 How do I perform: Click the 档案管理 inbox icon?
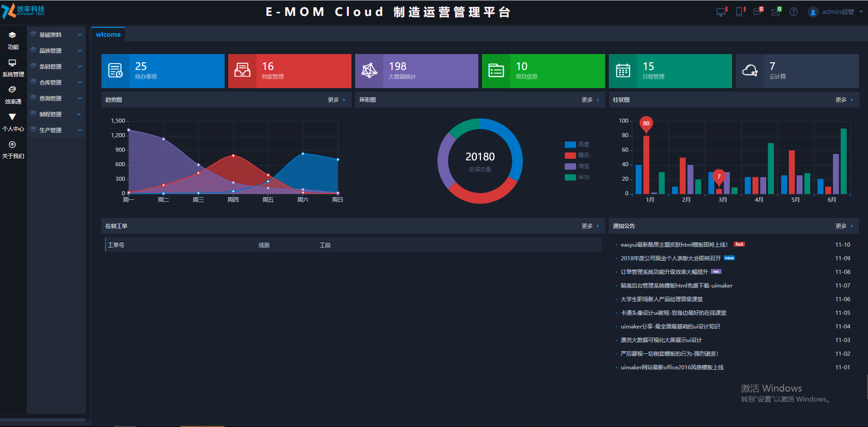point(242,71)
